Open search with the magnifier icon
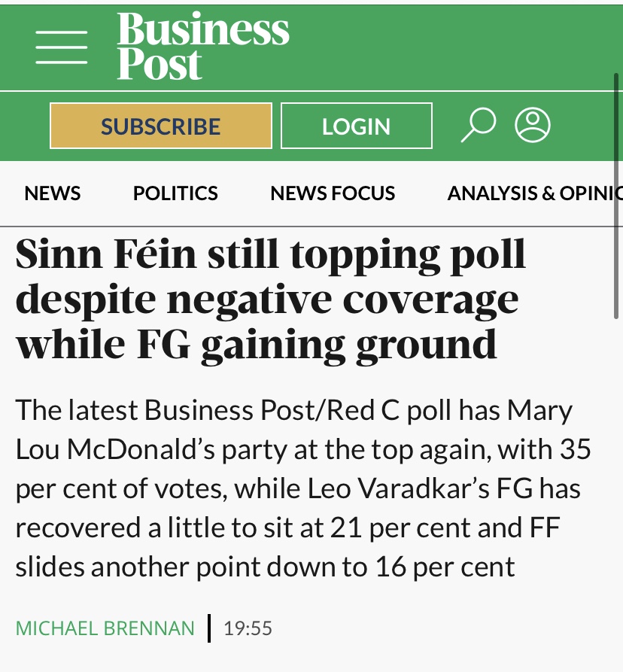Image resolution: width=623 pixels, height=672 pixels. coord(477,125)
